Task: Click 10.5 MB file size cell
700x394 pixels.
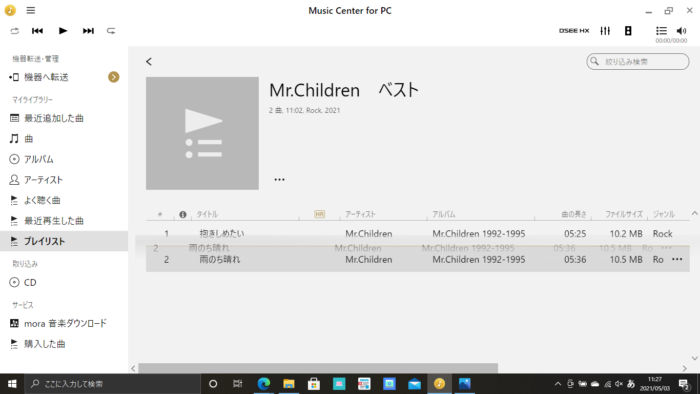Action: click(626, 260)
